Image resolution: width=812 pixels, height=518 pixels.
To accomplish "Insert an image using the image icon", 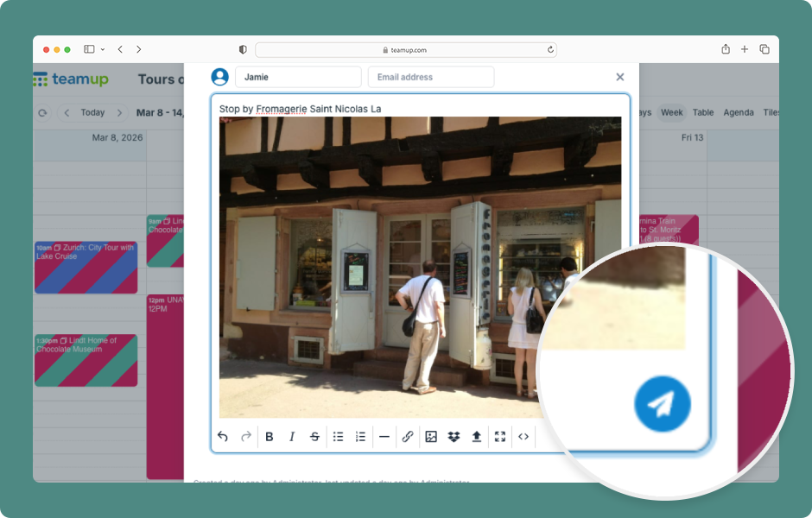I will (431, 436).
